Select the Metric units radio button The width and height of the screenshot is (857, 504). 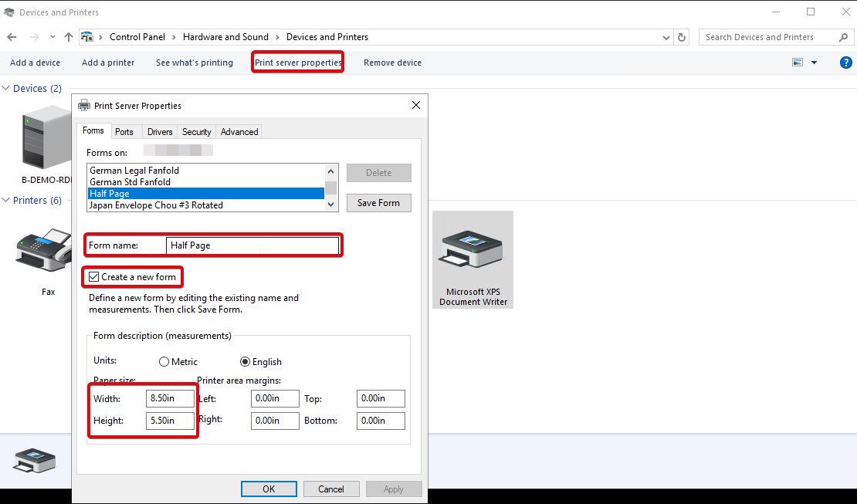point(164,362)
